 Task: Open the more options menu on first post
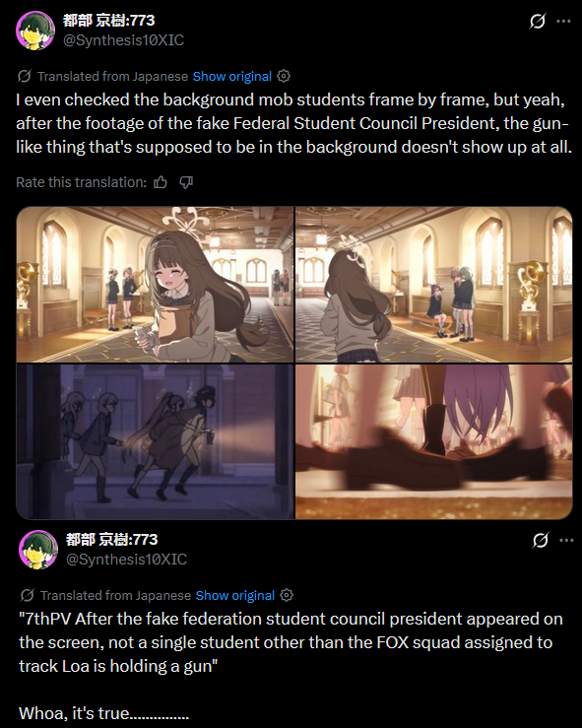click(x=563, y=21)
